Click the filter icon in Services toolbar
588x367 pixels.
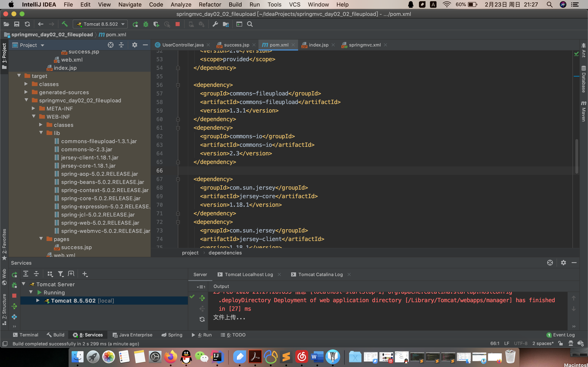[x=60, y=274]
